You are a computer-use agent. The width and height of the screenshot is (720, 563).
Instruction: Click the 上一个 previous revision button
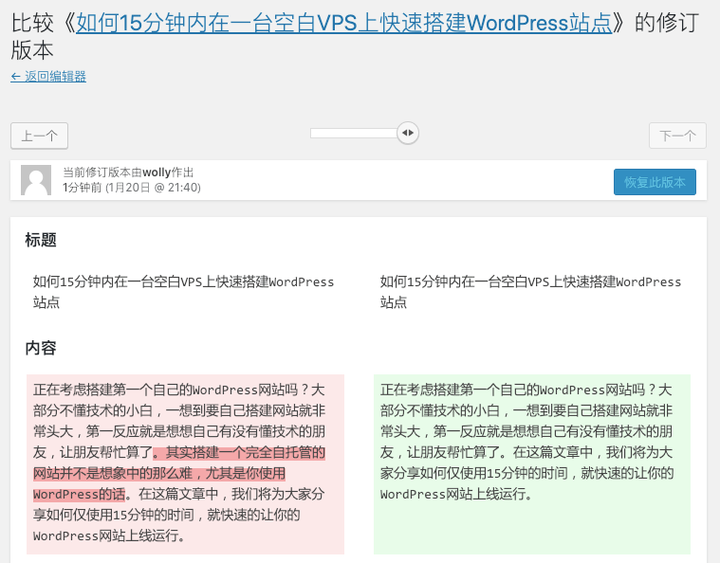click(x=39, y=135)
